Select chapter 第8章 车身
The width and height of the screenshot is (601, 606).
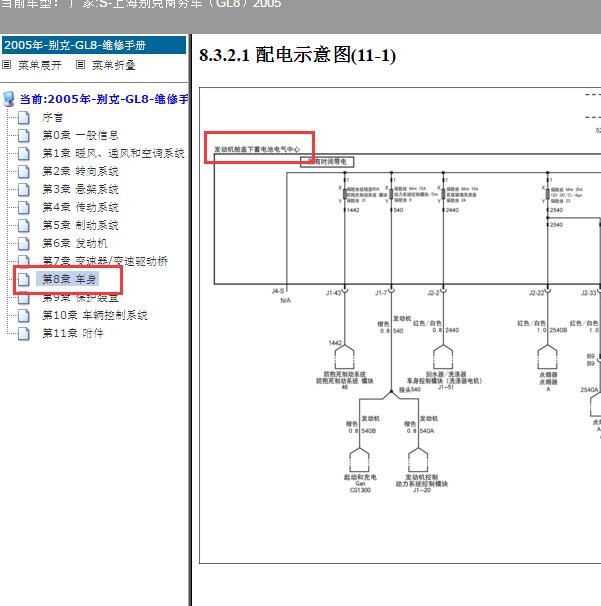pos(69,279)
